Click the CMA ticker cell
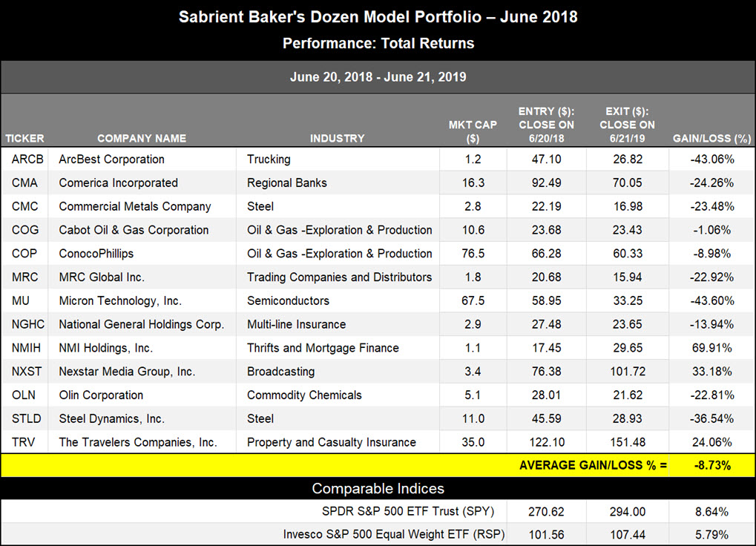The image size is (756, 546). click(x=24, y=182)
